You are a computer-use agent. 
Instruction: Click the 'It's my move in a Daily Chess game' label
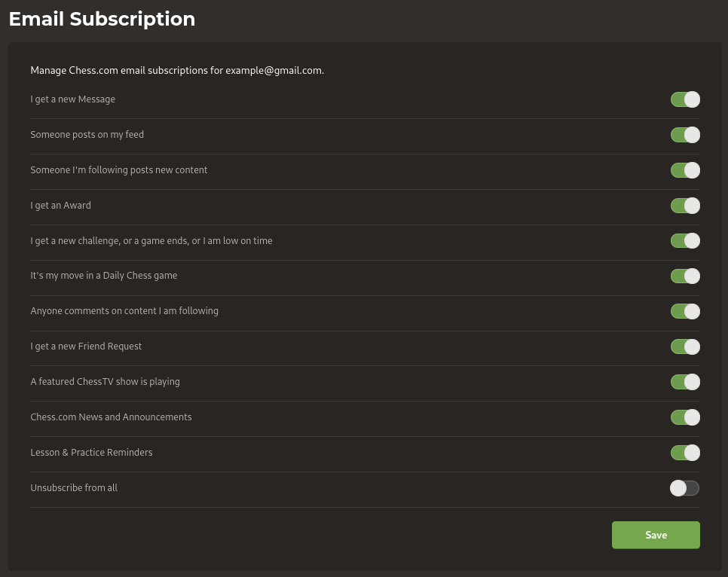(103, 276)
